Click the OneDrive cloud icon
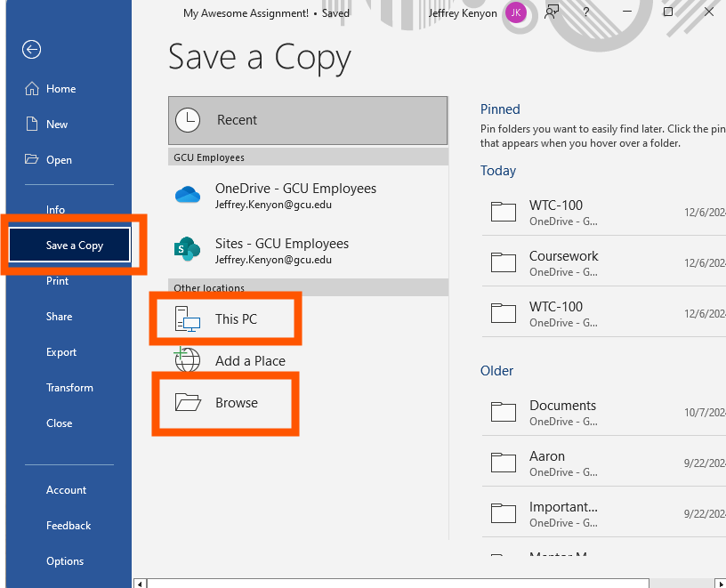Viewport: 726px width, 588px height. coord(188,195)
